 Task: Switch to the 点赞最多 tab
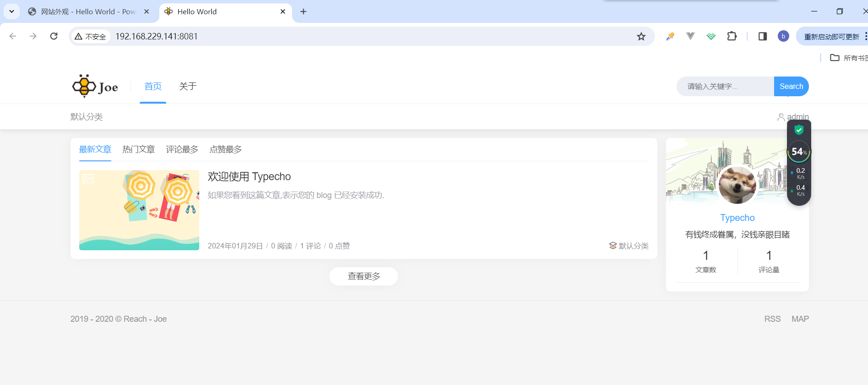[x=225, y=149]
